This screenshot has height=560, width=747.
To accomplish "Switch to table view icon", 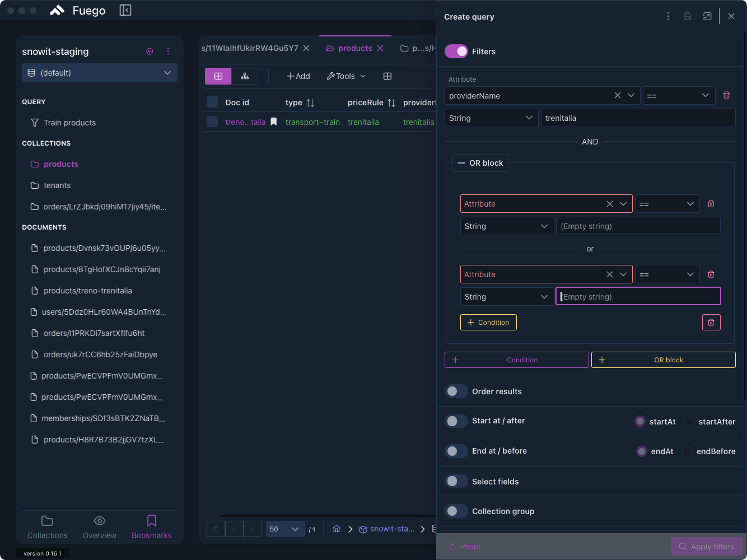I will [218, 76].
